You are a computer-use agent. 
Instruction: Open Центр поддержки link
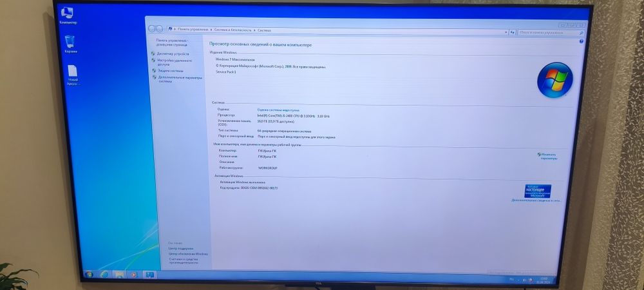tap(181, 249)
